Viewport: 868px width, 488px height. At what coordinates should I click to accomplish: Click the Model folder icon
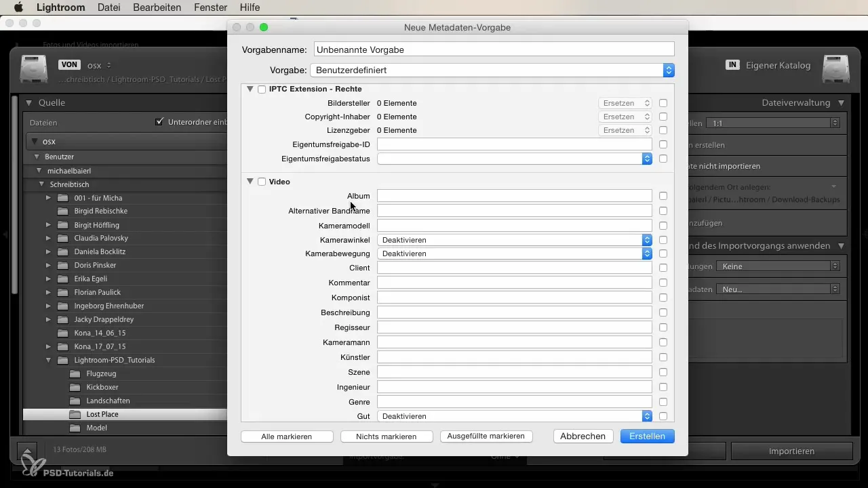(x=75, y=428)
